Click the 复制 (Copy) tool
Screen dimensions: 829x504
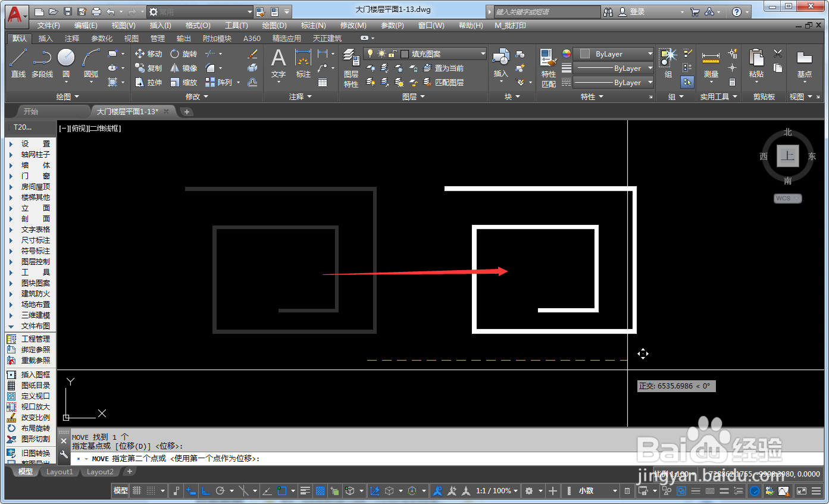click(148, 68)
